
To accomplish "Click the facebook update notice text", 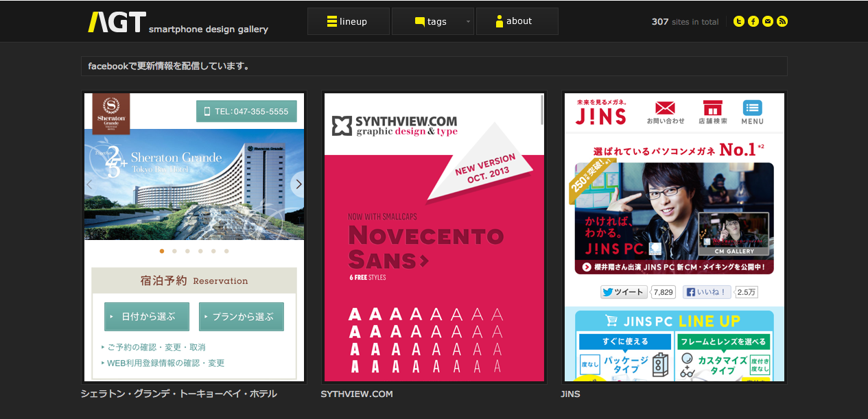I will pos(169,67).
